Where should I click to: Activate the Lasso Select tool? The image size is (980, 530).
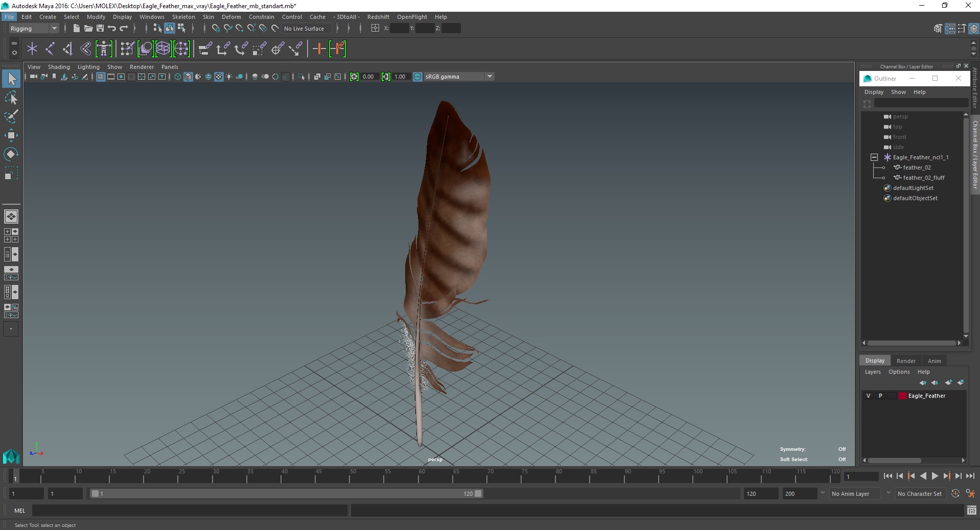(x=11, y=98)
